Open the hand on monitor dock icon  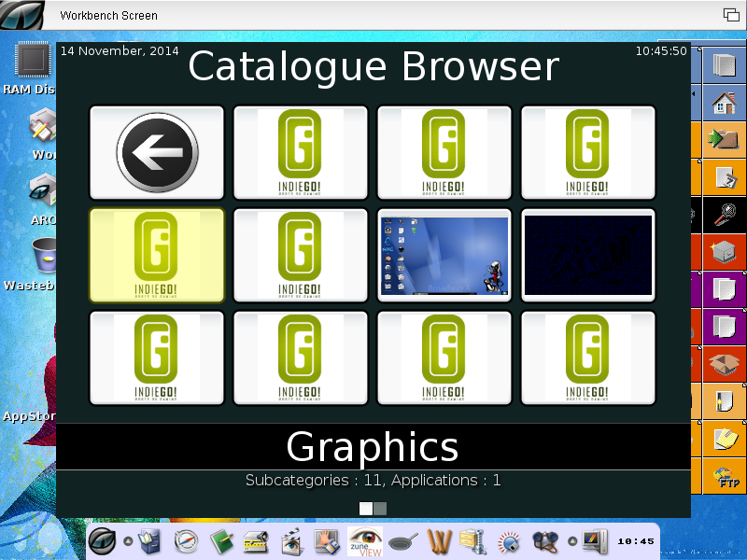tap(328, 541)
